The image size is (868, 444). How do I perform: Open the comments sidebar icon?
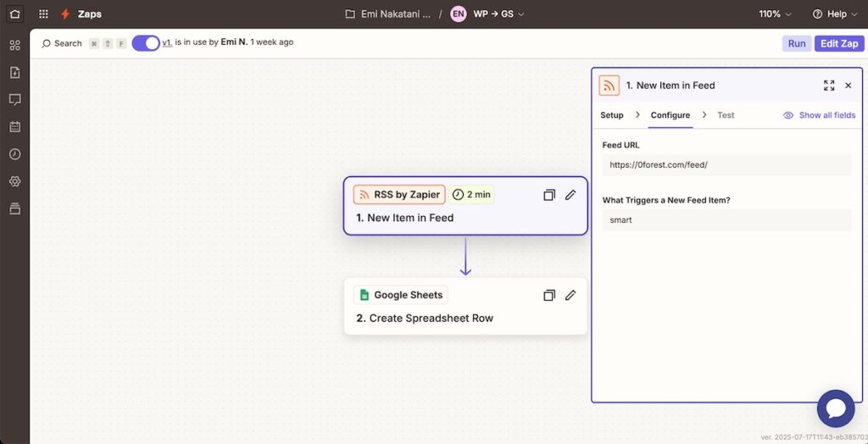(x=15, y=100)
